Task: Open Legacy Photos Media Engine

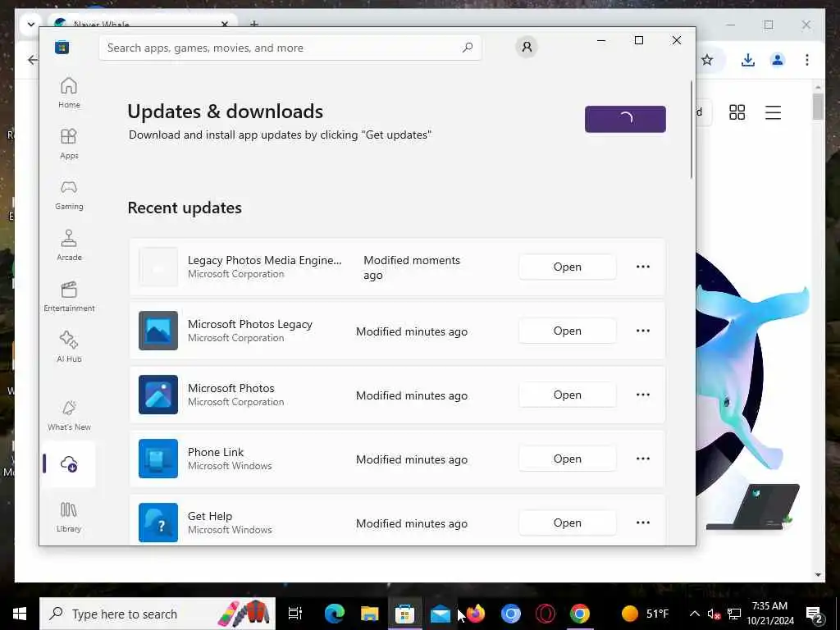Action: [568, 267]
